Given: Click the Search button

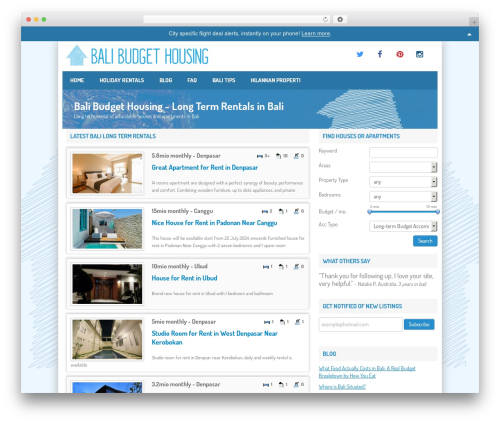Looking at the screenshot, I should tap(425, 241).
